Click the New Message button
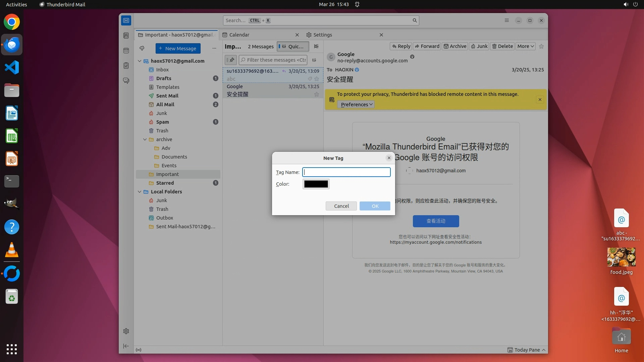The image size is (644, 362). tap(178, 48)
